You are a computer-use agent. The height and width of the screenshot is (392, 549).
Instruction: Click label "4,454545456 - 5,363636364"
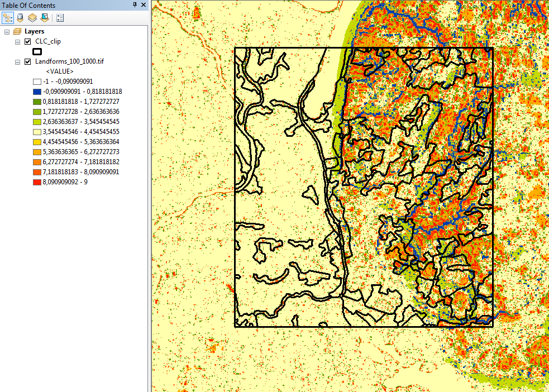point(81,142)
